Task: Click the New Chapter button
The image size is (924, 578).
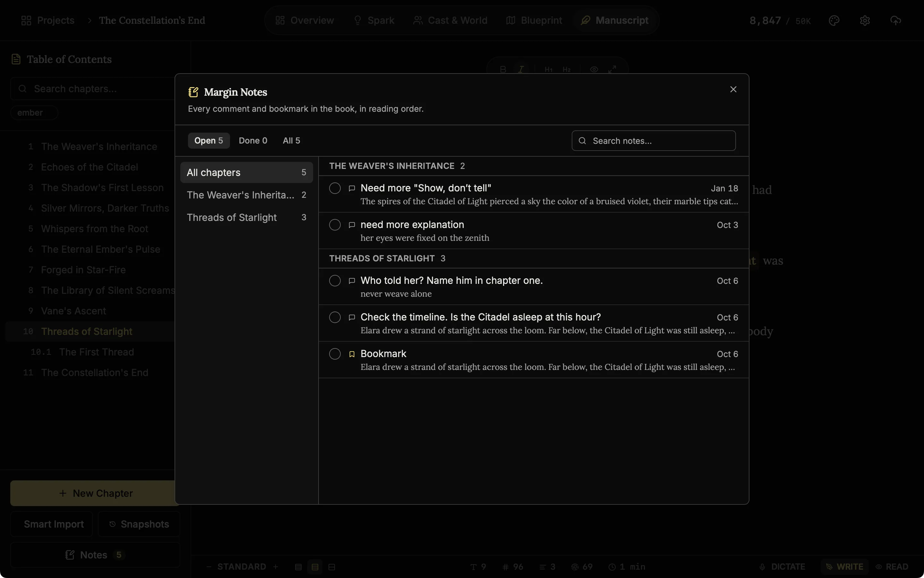Action: click(x=96, y=493)
